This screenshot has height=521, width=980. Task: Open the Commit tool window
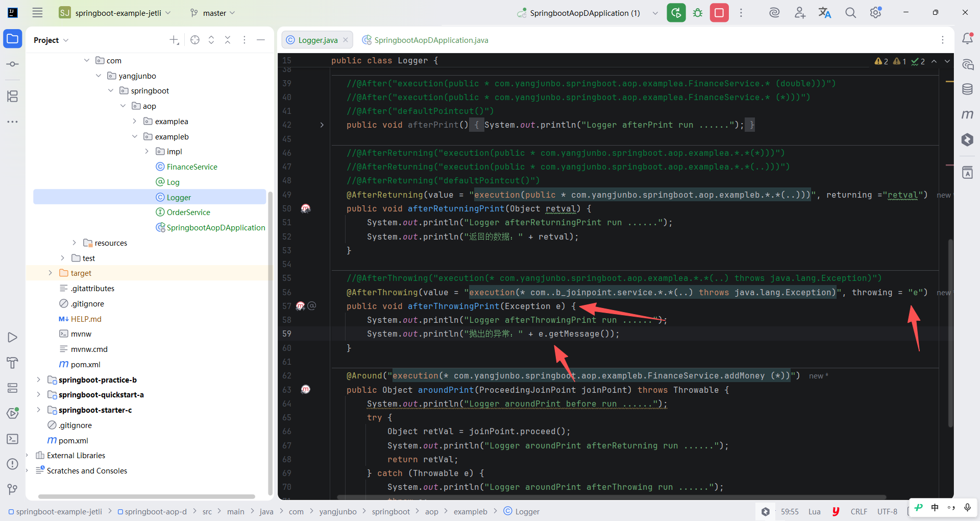13,64
